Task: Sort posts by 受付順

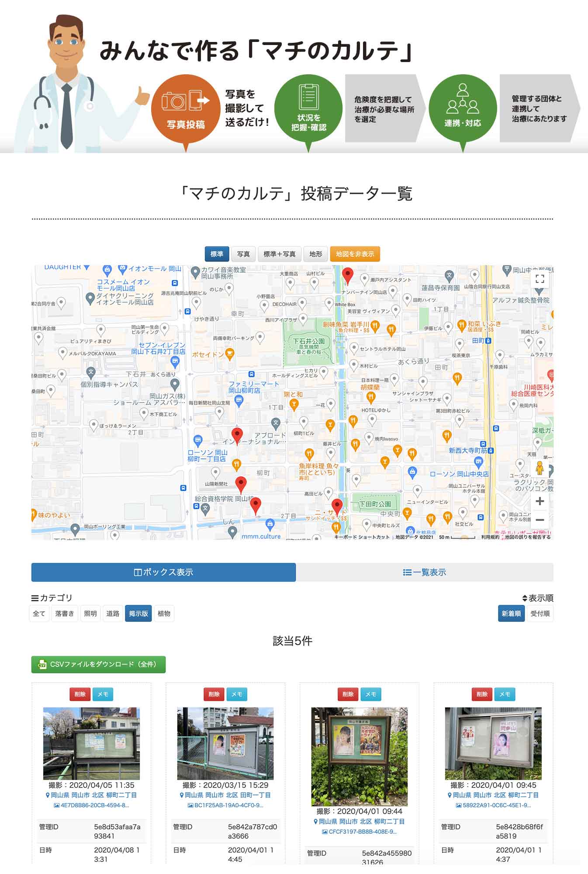Action: tap(540, 614)
